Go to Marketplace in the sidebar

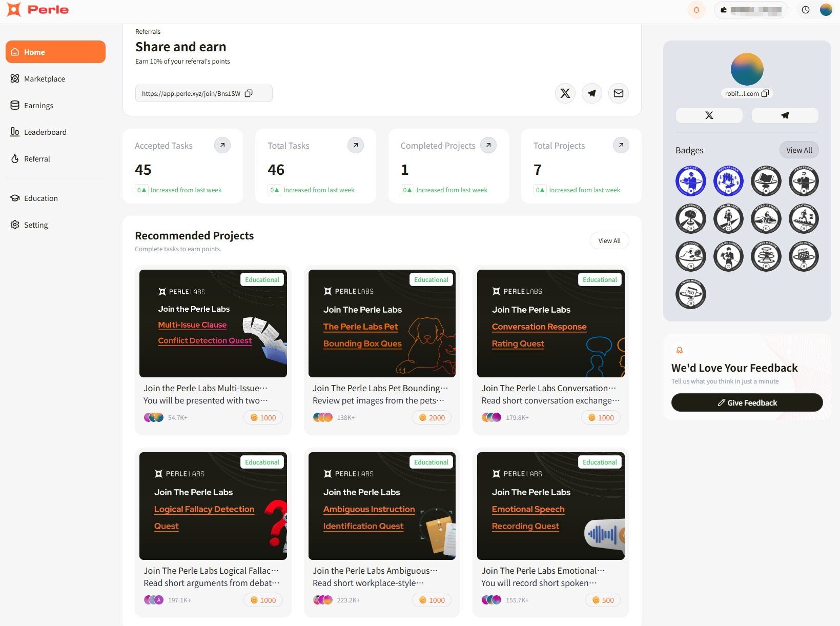click(x=45, y=79)
